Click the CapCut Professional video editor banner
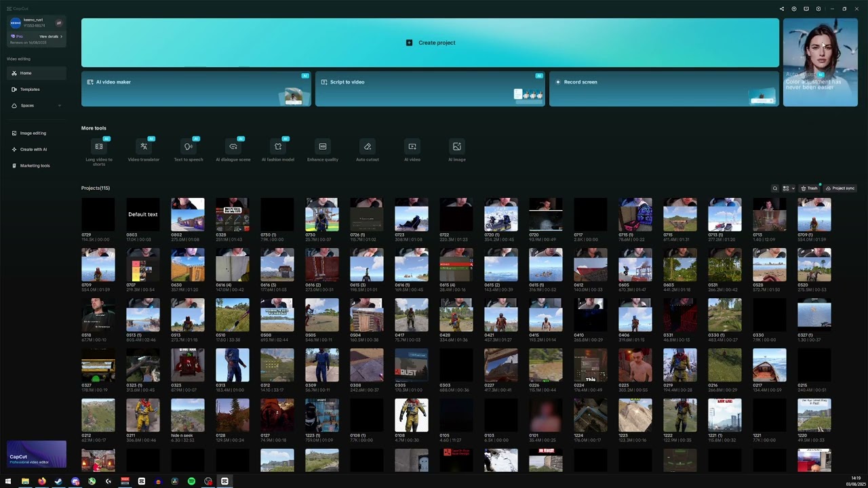Screen dimensions: 868x488 pos(37,454)
